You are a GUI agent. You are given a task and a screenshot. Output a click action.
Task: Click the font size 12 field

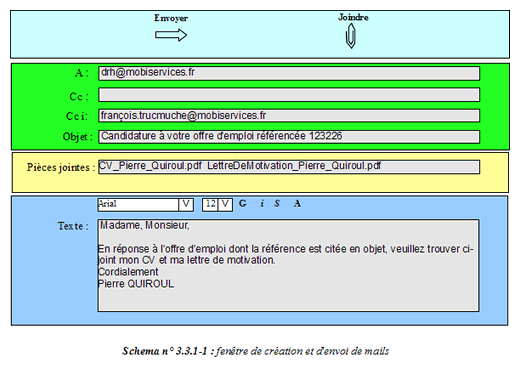[210, 205]
